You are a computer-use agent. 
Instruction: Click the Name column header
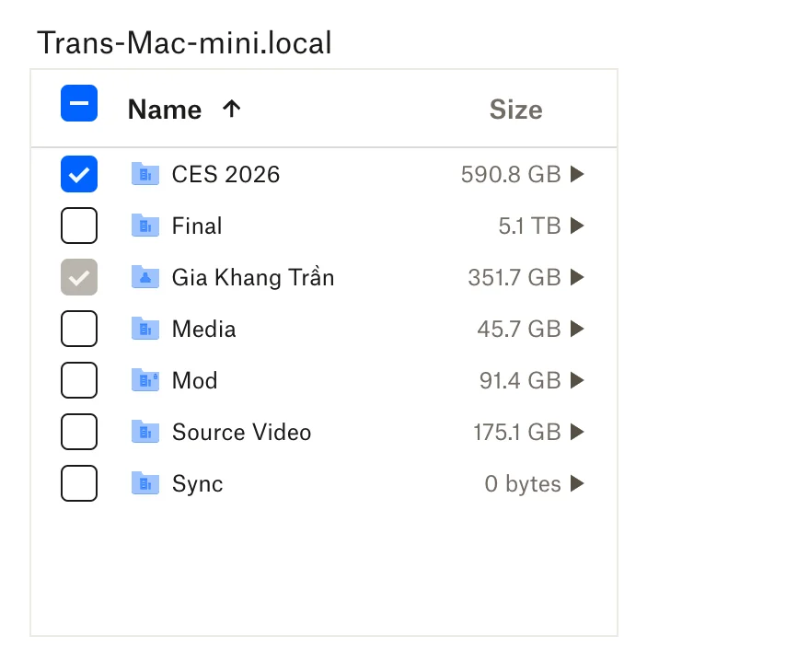164,109
